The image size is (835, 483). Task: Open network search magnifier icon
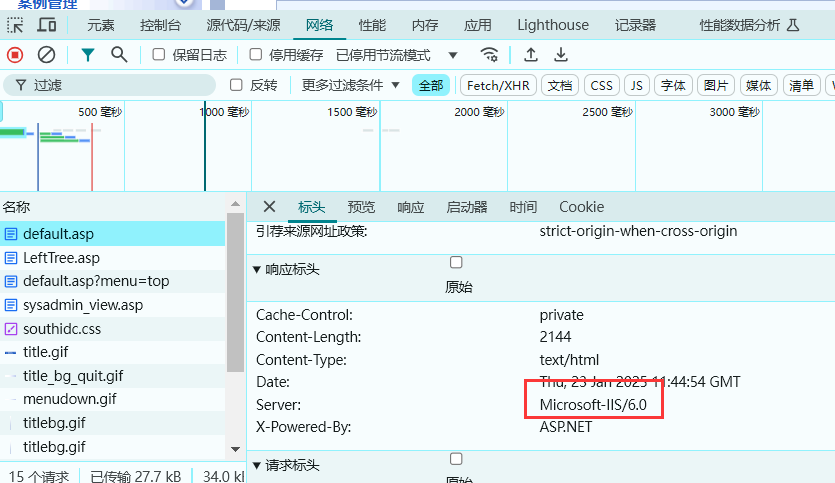pos(119,55)
